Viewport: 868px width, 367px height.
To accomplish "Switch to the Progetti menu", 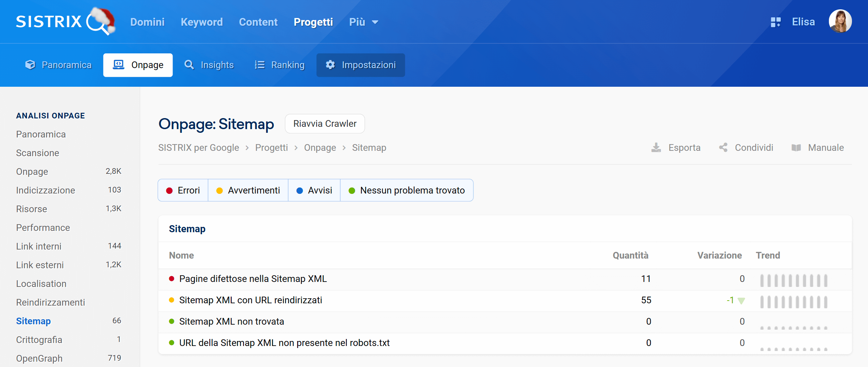I will pos(313,22).
